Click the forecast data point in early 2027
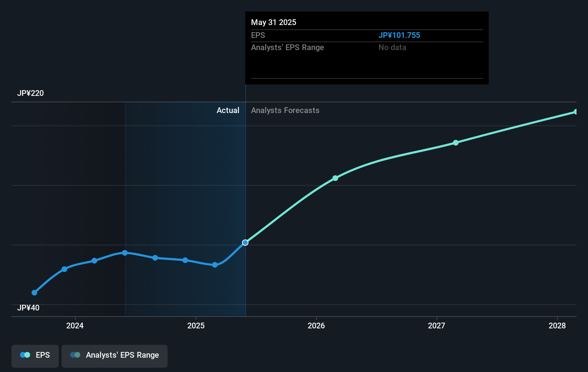The image size is (588, 372). point(456,143)
